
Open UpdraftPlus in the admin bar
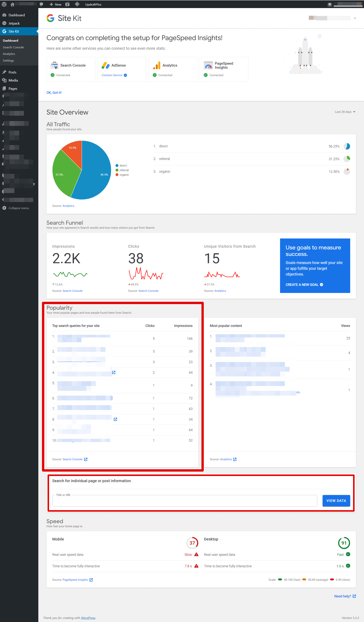[93, 4]
